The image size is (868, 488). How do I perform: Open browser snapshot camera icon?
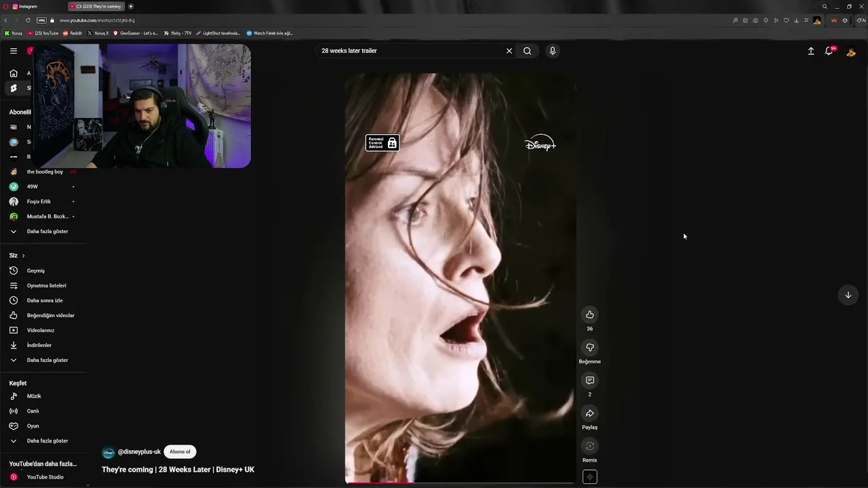[x=755, y=20]
